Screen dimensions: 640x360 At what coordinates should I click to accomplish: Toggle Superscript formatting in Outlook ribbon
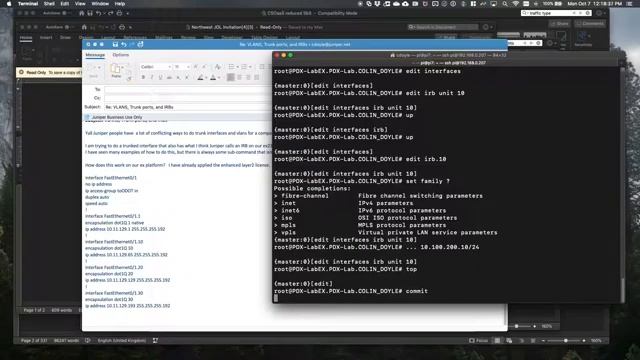pyautogui.click(x=187, y=77)
